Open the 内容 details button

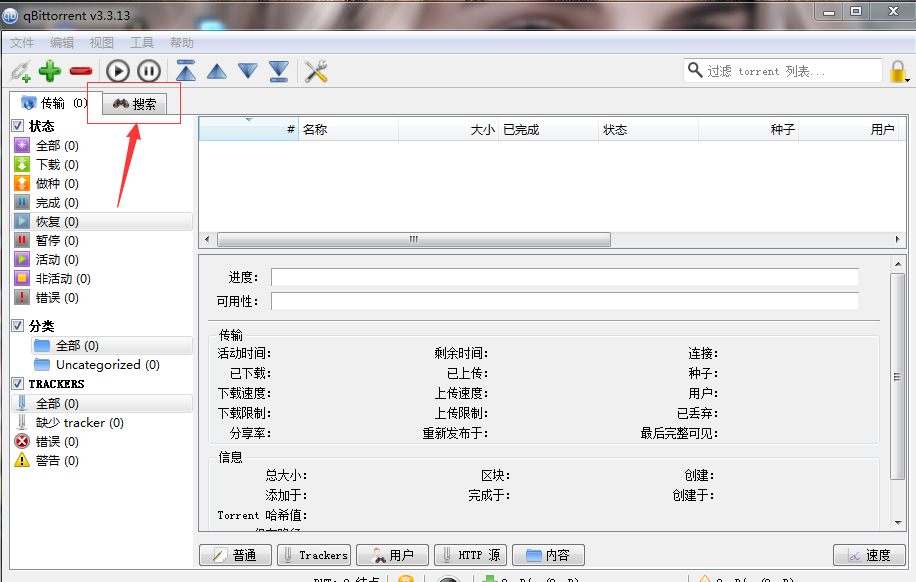(x=549, y=555)
